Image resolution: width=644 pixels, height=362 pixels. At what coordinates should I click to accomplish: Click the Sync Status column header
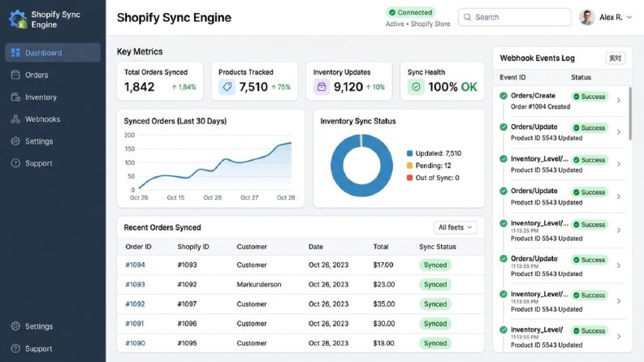[x=438, y=247]
